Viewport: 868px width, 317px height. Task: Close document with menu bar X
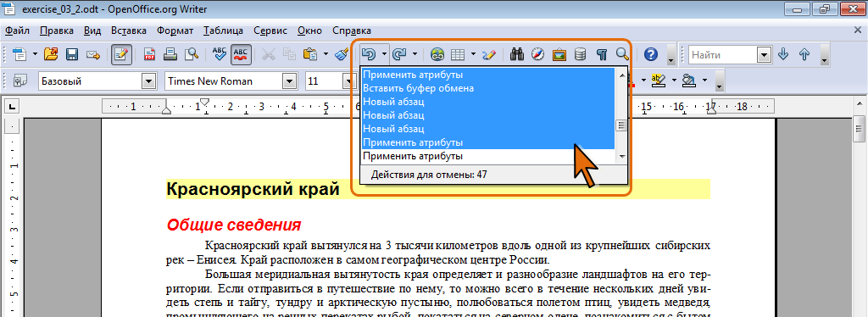[858, 31]
